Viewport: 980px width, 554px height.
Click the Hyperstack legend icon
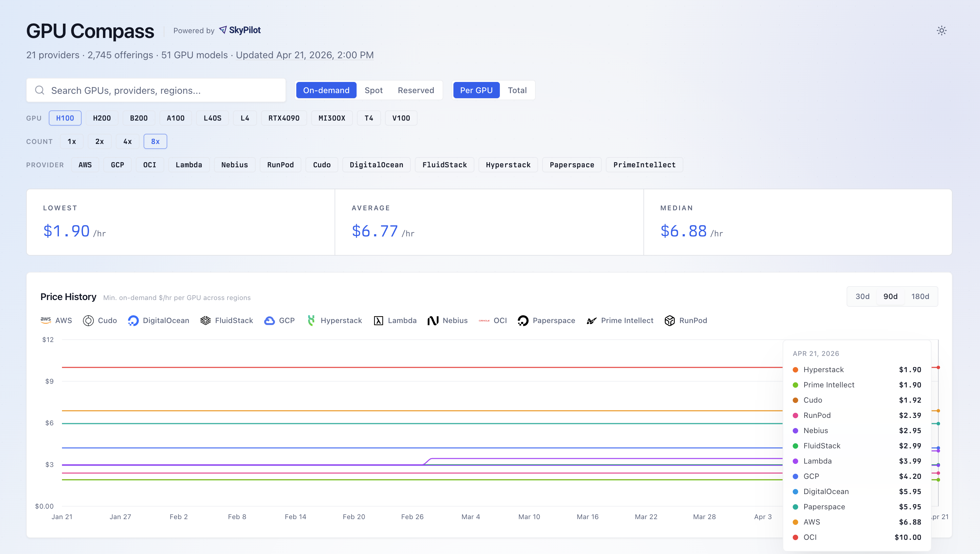311,320
